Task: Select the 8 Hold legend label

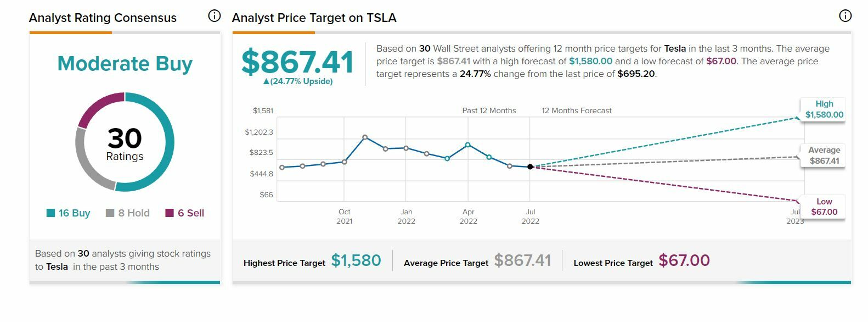Action: pos(133,213)
